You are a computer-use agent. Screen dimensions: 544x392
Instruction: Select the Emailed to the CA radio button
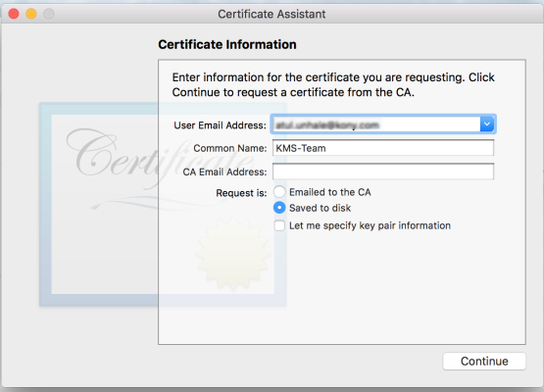click(279, 192)
